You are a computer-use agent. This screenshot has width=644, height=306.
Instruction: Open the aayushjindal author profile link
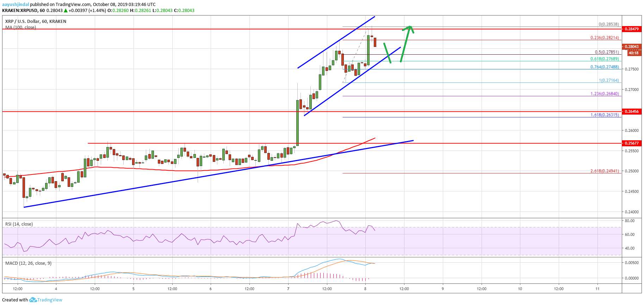pos(16,5)
